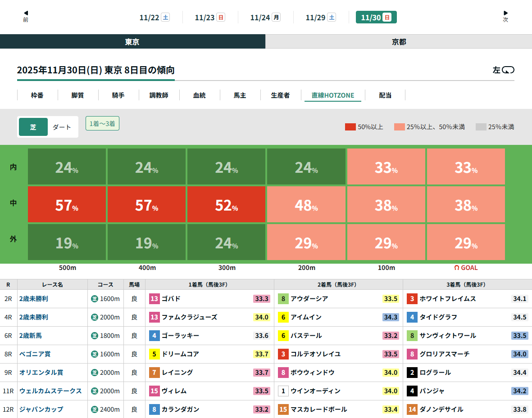Image resolution: width=532 pixels, height=418 pixels.
Task: Click the left-handed course rotation icon
Action: tap(508, 70)
